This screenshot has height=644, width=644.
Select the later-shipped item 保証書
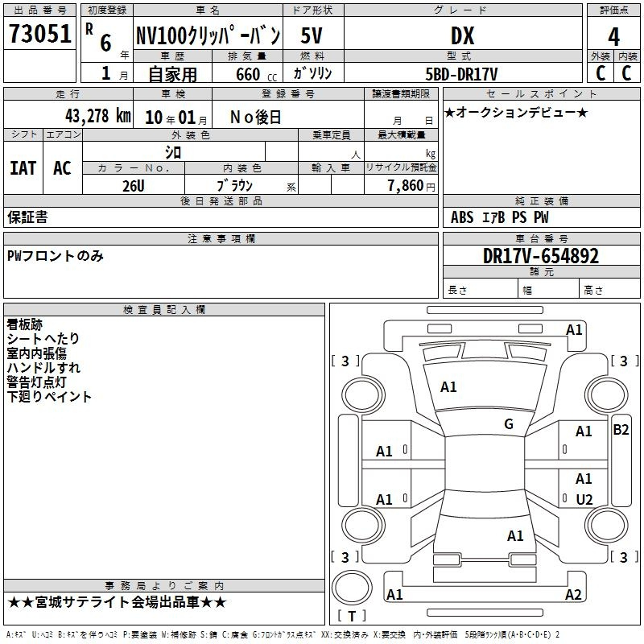pos(27,217)
